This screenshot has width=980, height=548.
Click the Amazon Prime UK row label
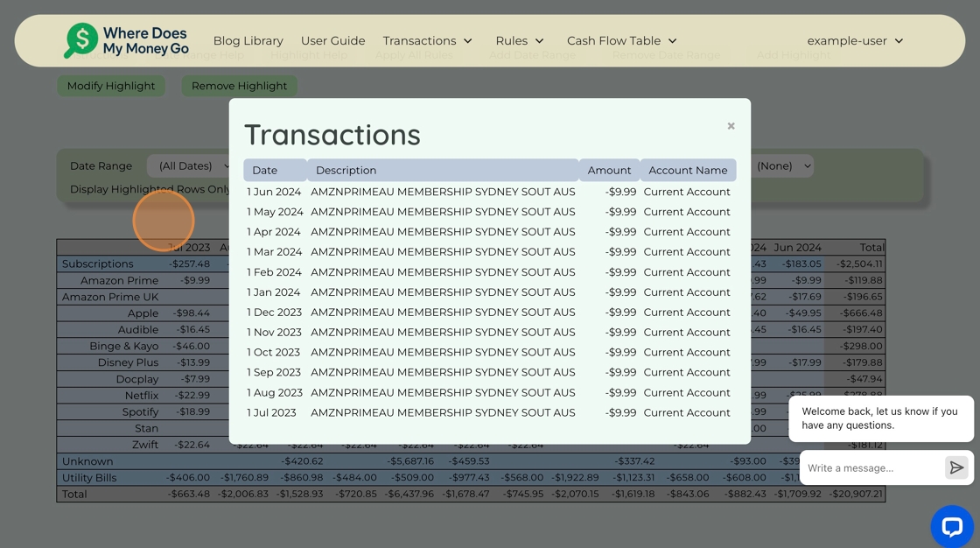110,297
